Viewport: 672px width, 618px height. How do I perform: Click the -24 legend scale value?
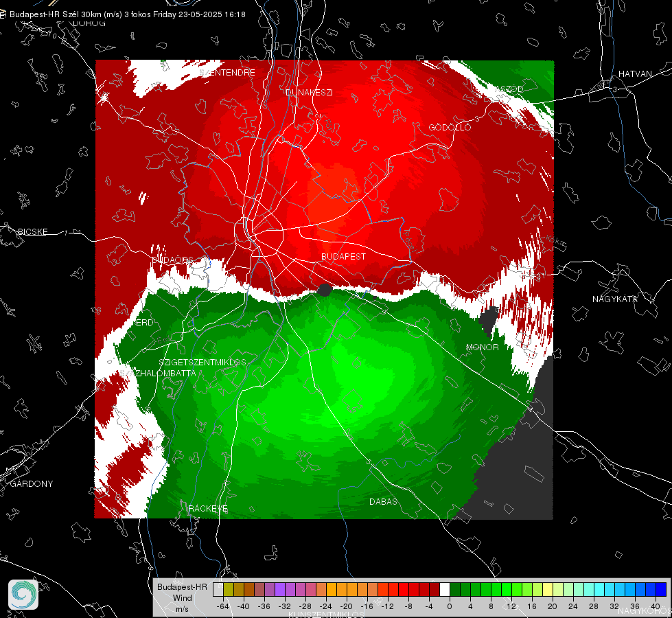[x=326, y=606]
